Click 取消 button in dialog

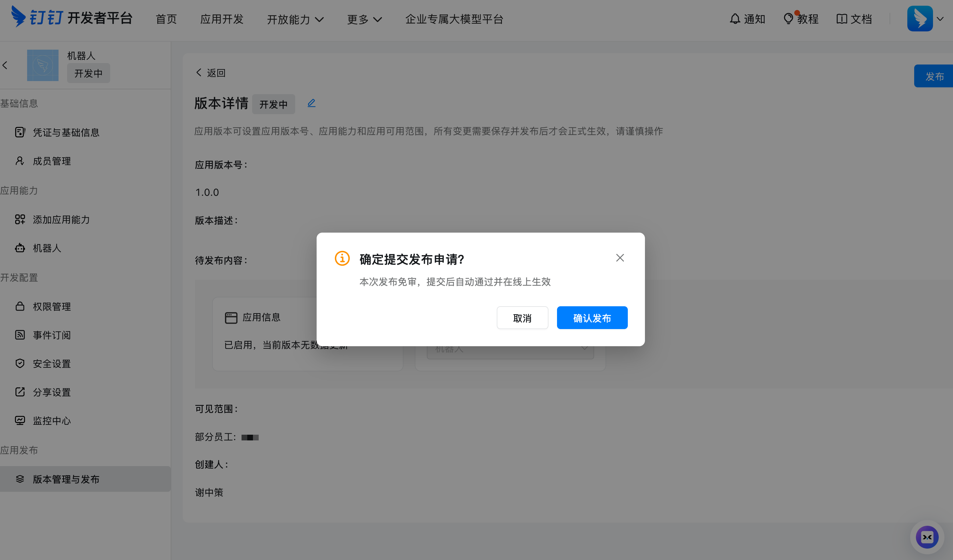click(x=522, y=318)
